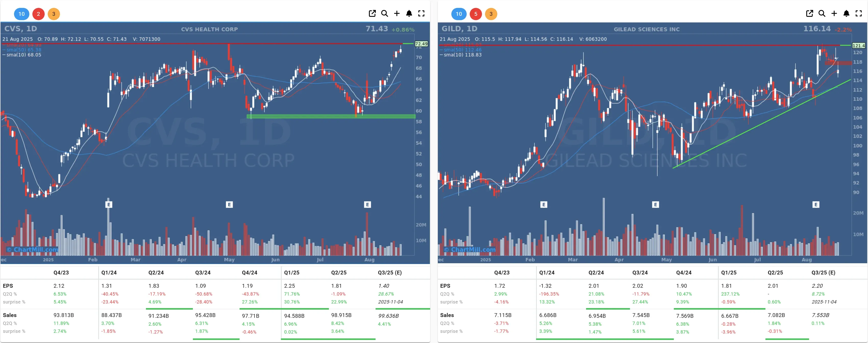Click GILD last price 116.14
The width and height of the screenshot is (868, 343).
(x=817, y=29)
